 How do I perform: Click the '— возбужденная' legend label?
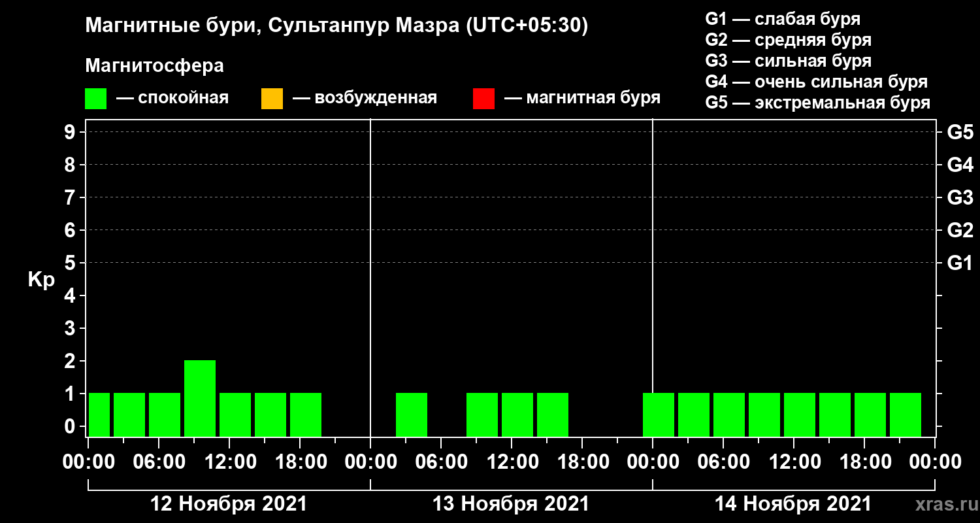point(365,98)
